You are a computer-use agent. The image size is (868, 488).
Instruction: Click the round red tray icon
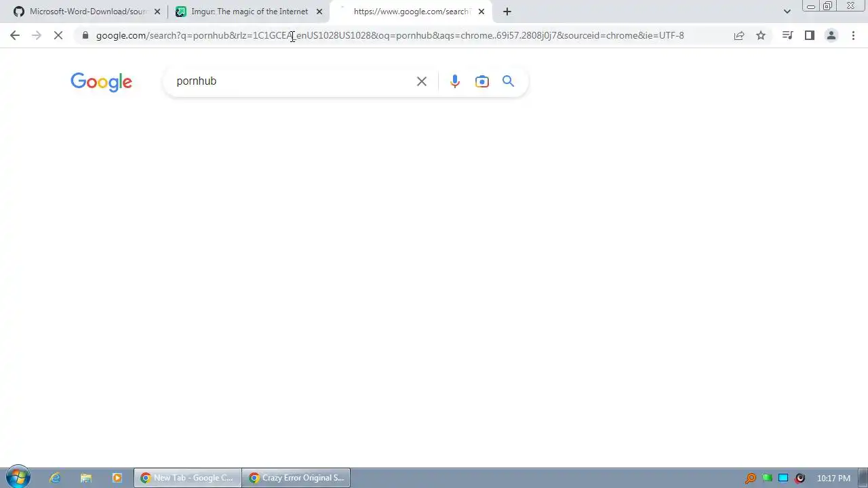tap(800, 478)
